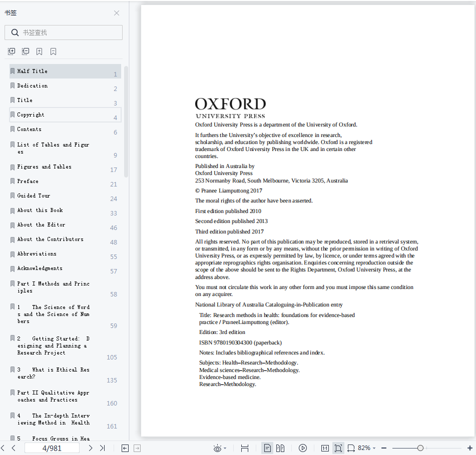Click the bookmark flag icon beside Contents

point(13,129)
